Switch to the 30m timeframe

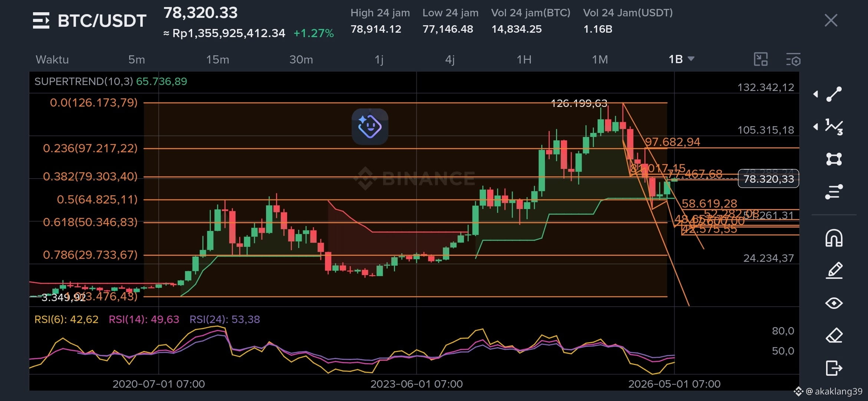click(x=301, y=59)
